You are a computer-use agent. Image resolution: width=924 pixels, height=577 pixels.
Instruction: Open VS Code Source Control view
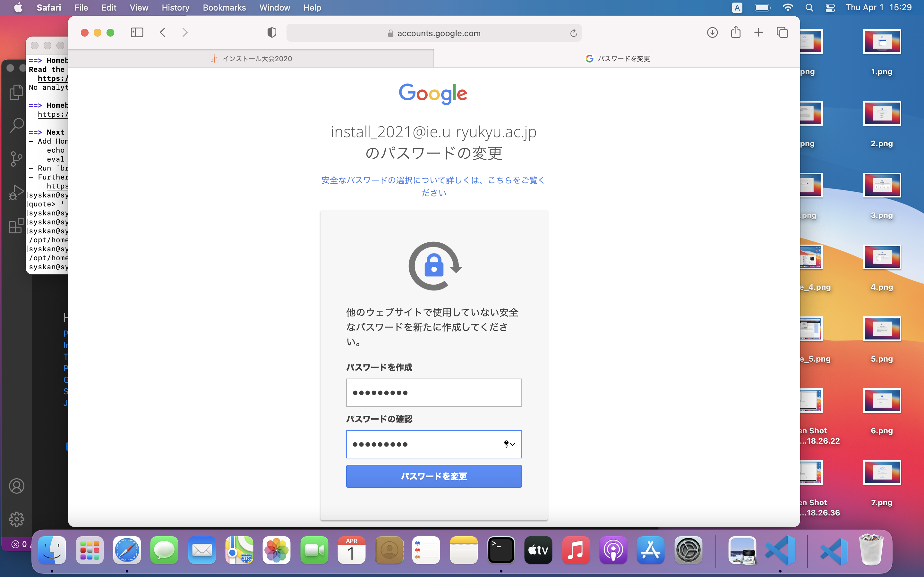[16, 159]
